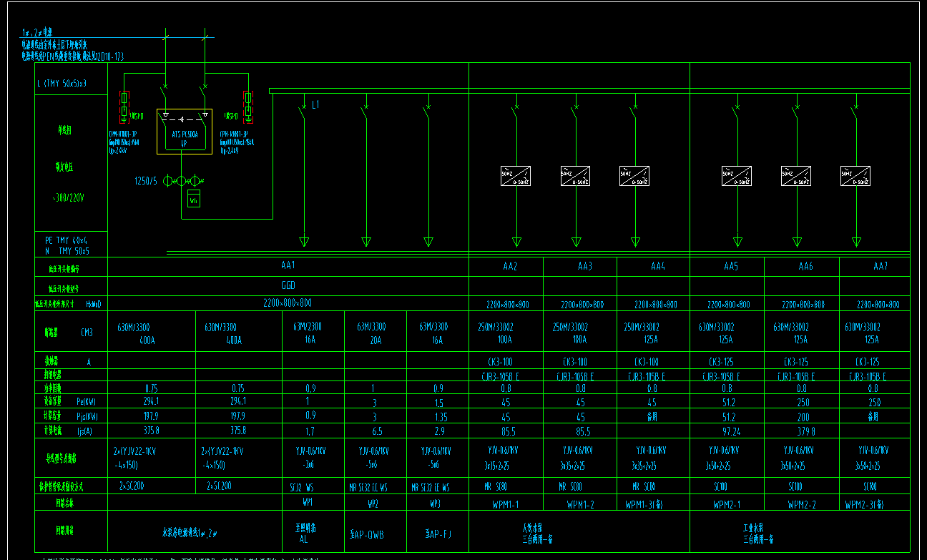Select the GGD cabinet model text
927x560 pixels.
pos(288,285)
